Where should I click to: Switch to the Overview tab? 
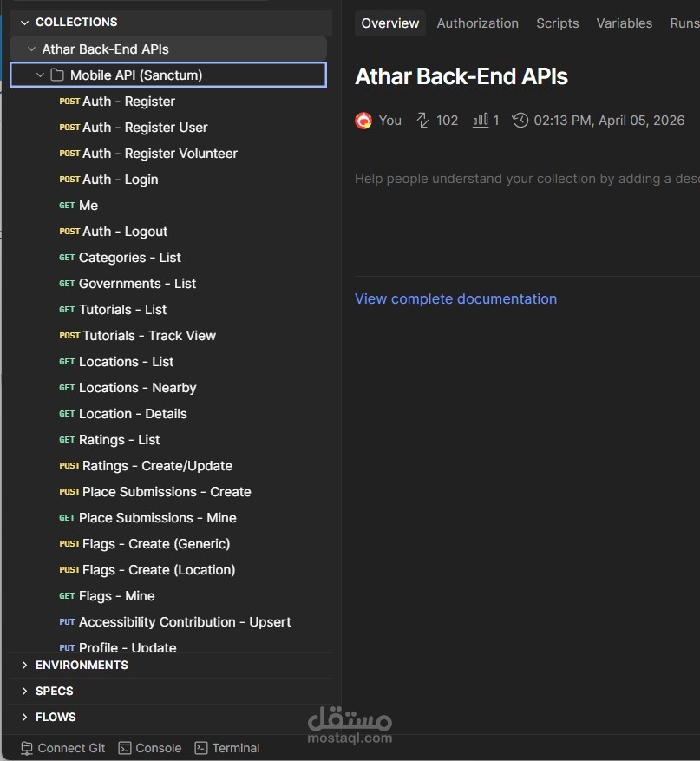point(390,23)
